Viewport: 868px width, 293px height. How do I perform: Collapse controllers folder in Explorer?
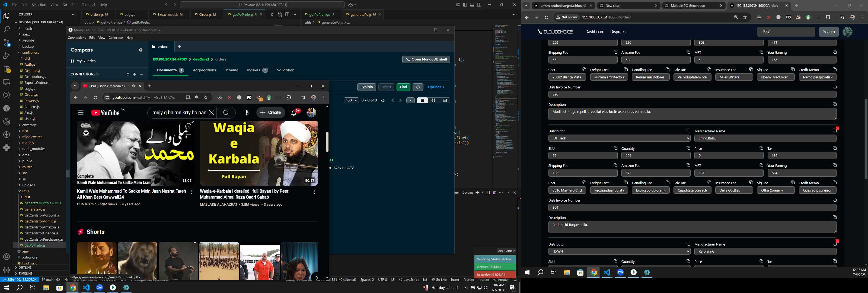point(30,53)
